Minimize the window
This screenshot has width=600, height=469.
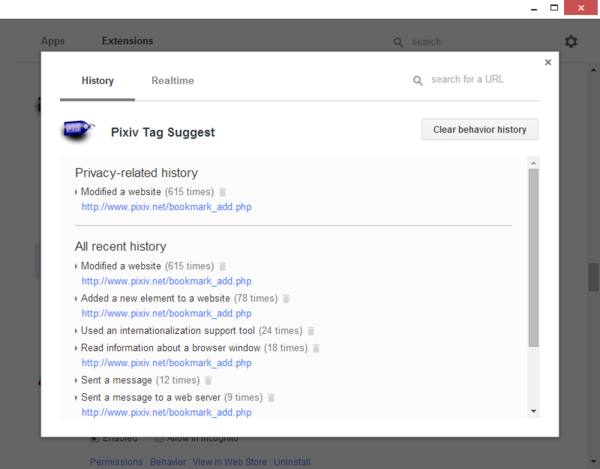pos(534,8)
